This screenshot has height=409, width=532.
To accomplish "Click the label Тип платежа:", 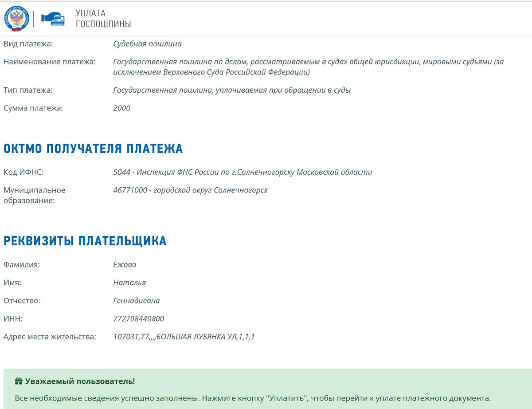I will click(28, 90).
